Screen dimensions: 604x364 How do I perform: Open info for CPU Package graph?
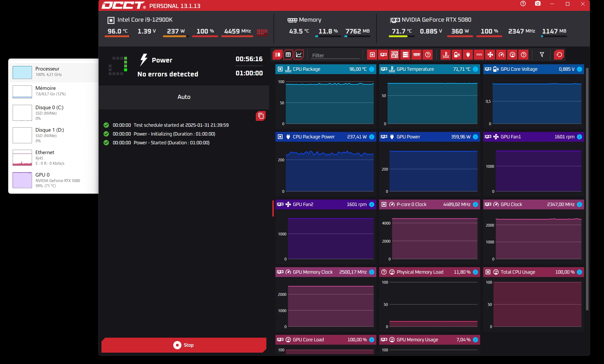[x=372, y=69]
